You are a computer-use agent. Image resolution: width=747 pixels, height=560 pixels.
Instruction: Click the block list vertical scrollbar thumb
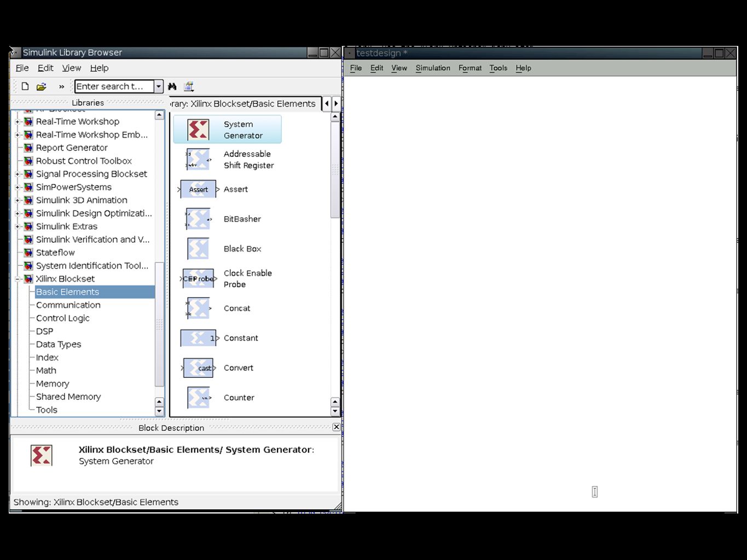pyautogui.click(x=335, y=170)
